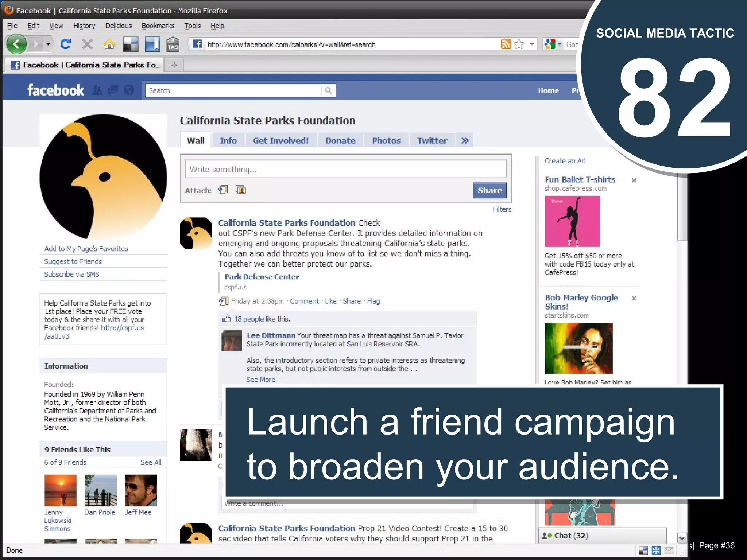Click the scrollbar down arrow
The width and height of the screenshot is (747, 560).
pos(682,537)
